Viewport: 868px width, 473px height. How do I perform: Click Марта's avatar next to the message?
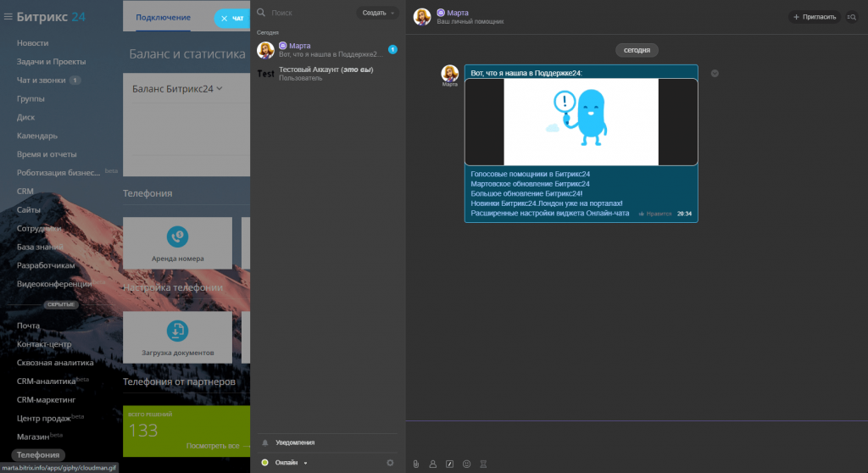[449, 73]
